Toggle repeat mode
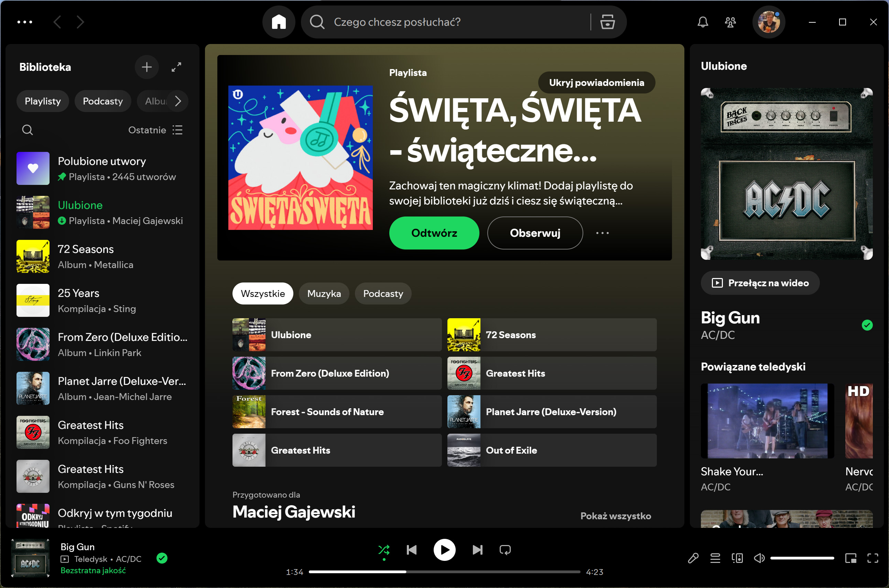 tap(505, 550)
